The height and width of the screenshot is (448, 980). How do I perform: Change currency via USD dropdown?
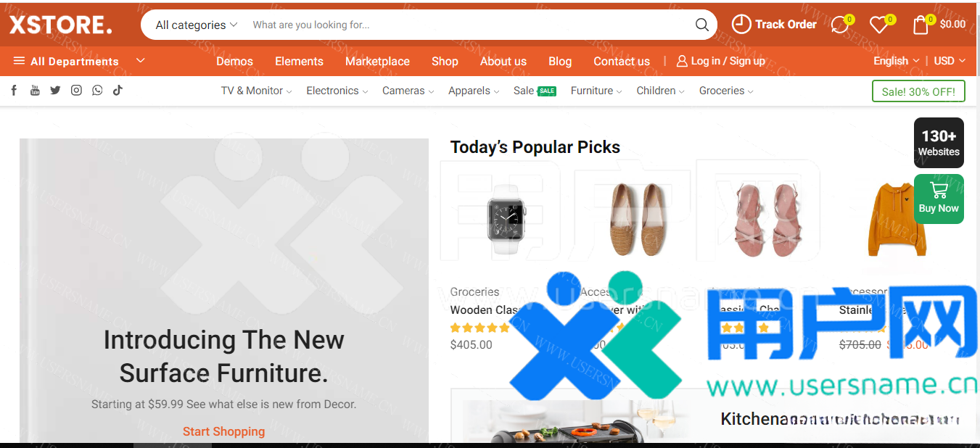pyautogui.click(x=949, y=61)
